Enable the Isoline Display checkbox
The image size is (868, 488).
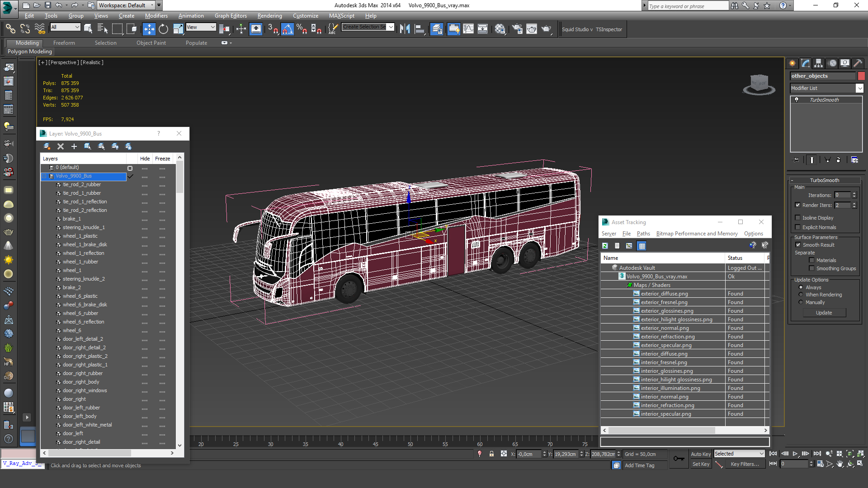coord(797,218)
